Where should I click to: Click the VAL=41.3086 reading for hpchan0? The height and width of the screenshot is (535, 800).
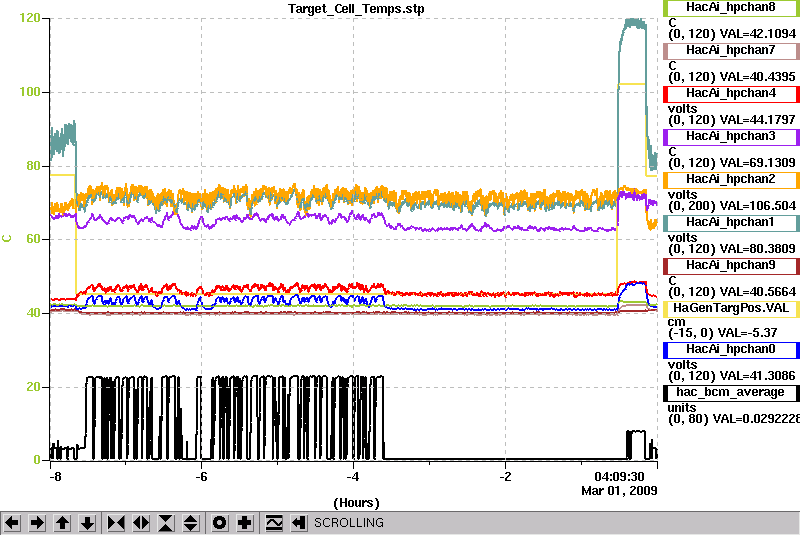click(x=757, y=376)
